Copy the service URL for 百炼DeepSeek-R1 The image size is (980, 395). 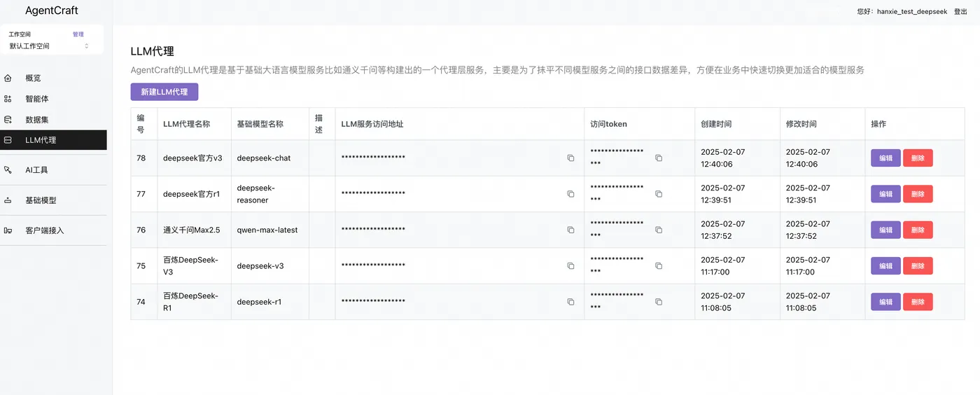[570, 302]
